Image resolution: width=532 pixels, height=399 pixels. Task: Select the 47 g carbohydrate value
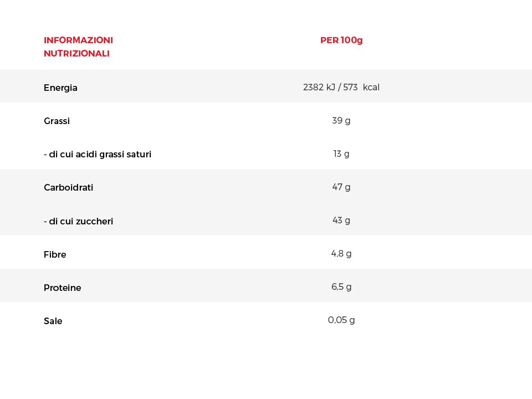[341, 187]
